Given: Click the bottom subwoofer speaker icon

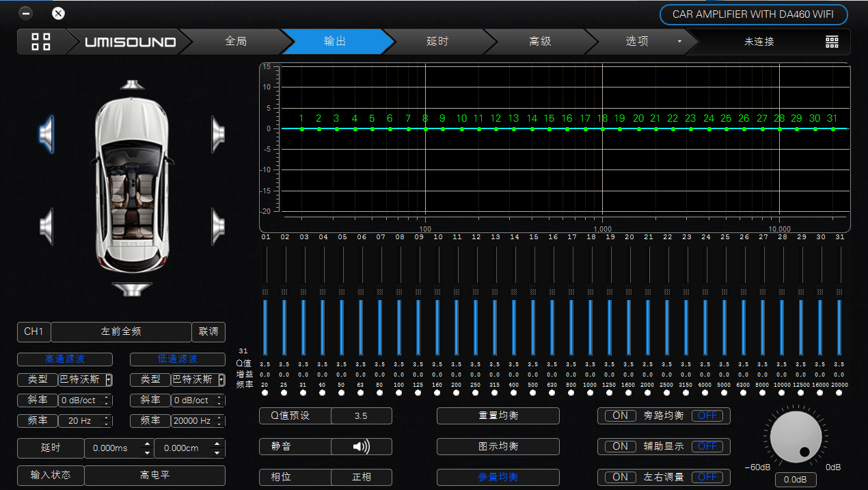Looking at the screenshot, I should [131, 289].
